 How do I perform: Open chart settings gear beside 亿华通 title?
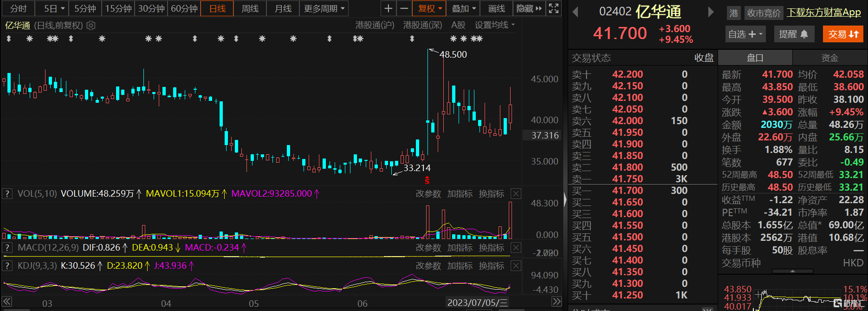(x=91, y=26)
